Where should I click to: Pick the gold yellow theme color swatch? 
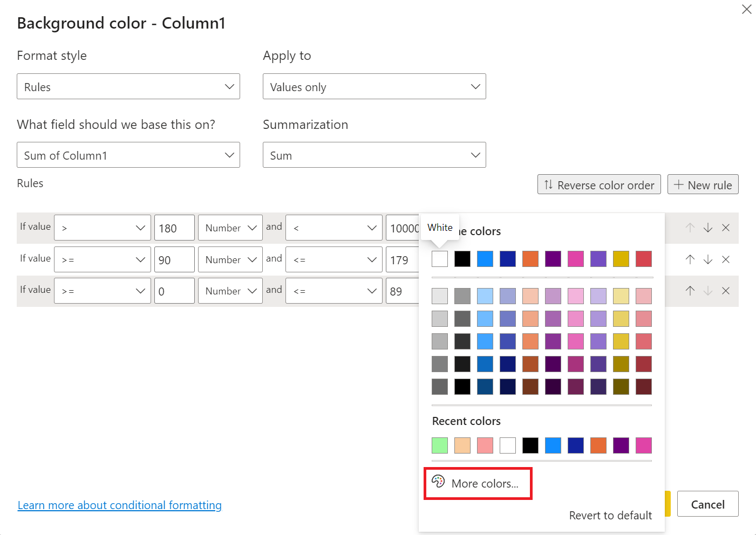621,259
